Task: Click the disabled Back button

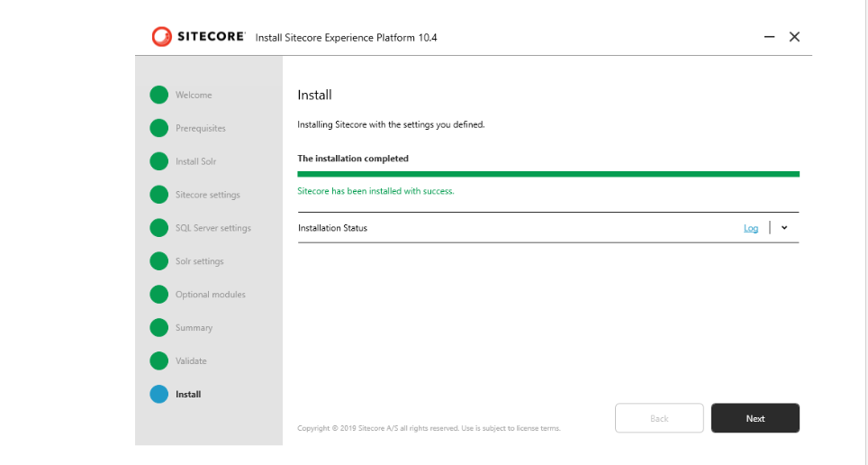Action: coord(659,418)
